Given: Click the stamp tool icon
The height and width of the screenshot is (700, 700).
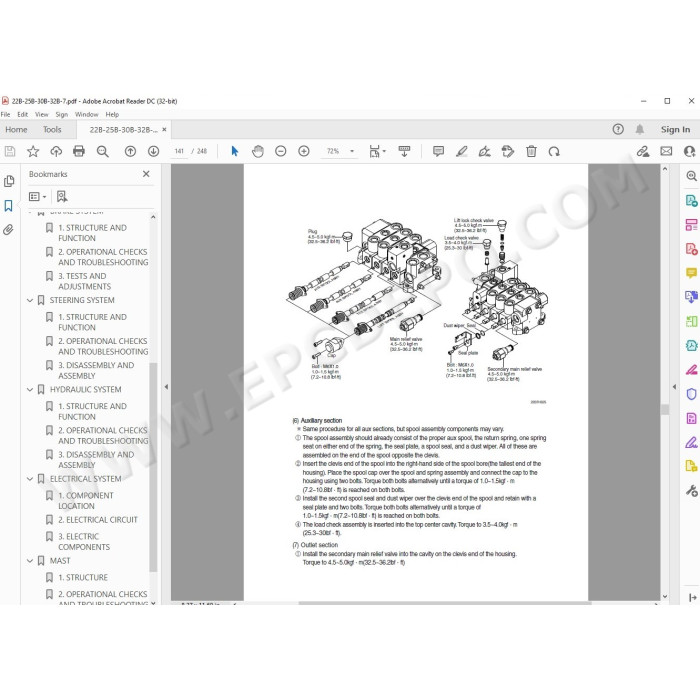Looking at the screenshot, I should [x=508, y=151].
